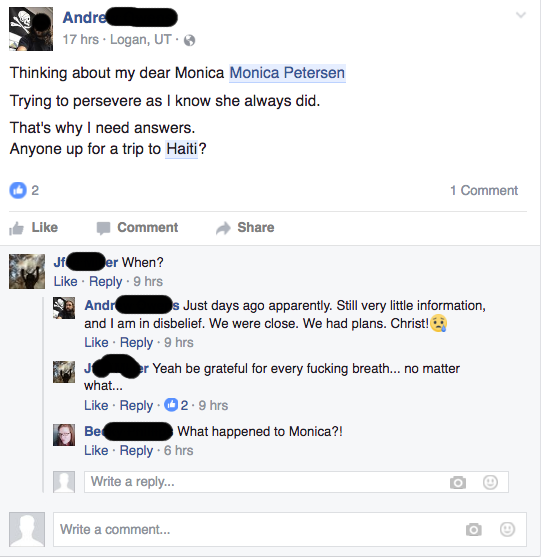The image size is (541, 557).
Task: Share the post using the Share arrow
Action: 245,228
